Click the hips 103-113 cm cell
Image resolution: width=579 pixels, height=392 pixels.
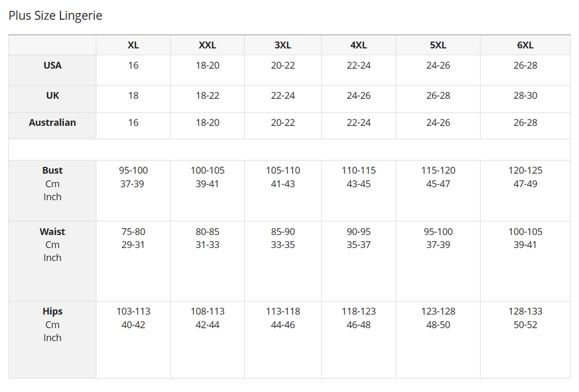point(133,311)
